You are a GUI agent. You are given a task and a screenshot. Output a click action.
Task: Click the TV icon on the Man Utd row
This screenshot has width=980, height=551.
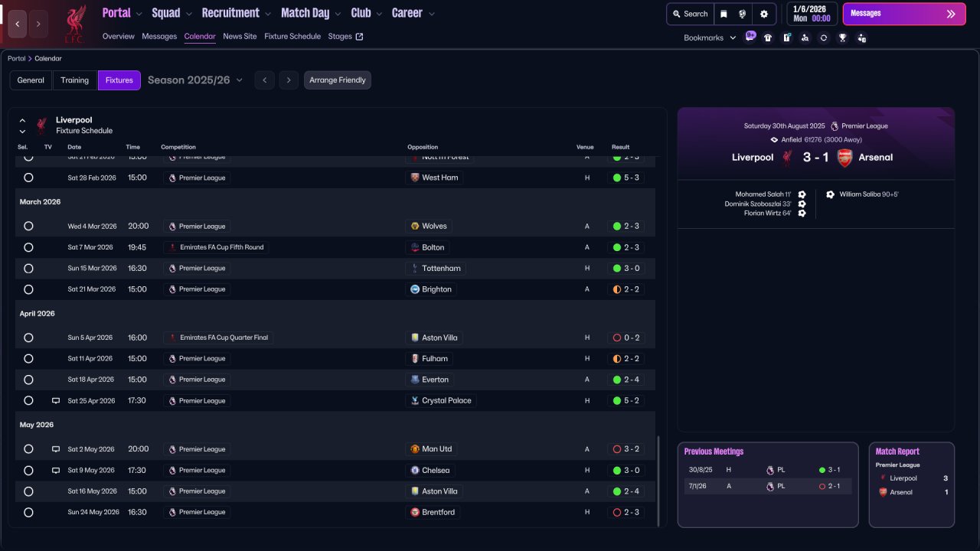56,449
